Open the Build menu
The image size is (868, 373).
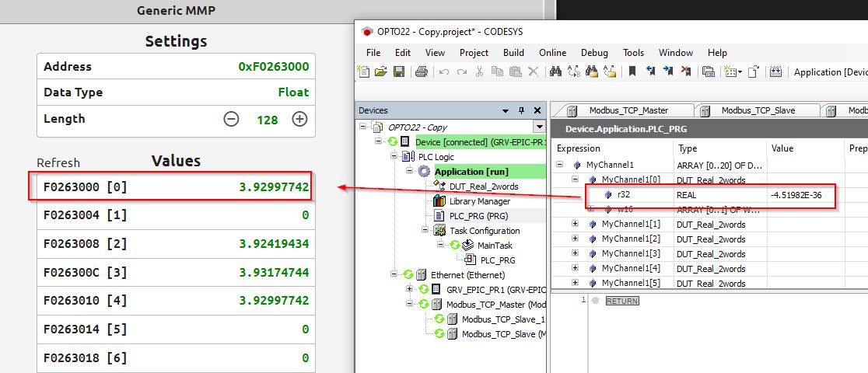[513, 53]
